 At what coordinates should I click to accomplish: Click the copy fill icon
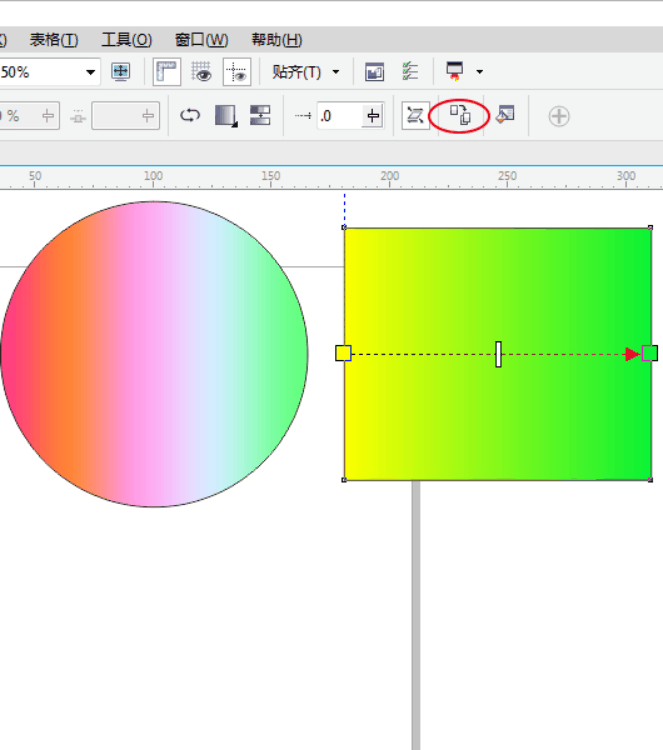click(460, 115)
